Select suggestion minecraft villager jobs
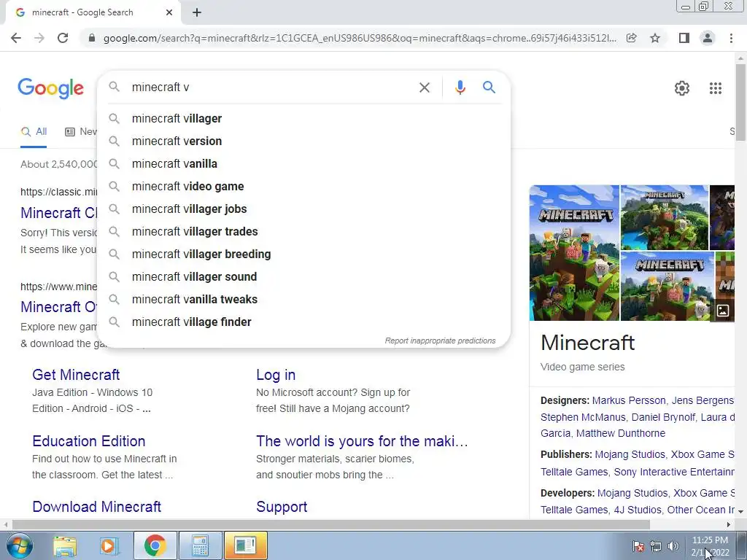This screenshot has width=747, height=560. (x=304, y=209)
